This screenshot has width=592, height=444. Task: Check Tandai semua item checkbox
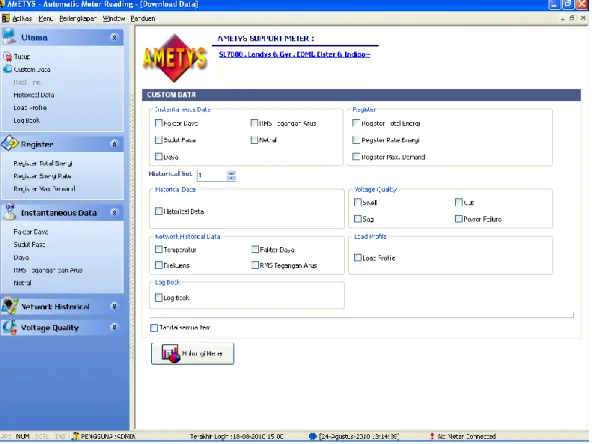click(x=154, y=328)
